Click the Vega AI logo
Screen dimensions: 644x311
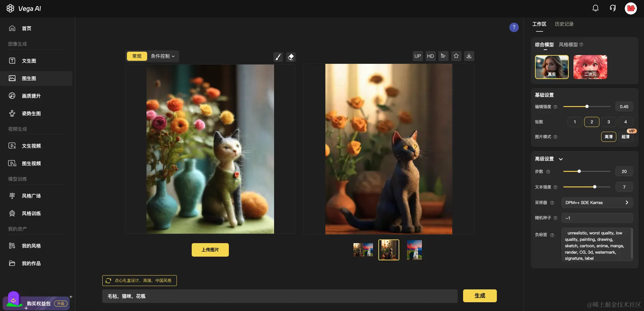[24, 8]
